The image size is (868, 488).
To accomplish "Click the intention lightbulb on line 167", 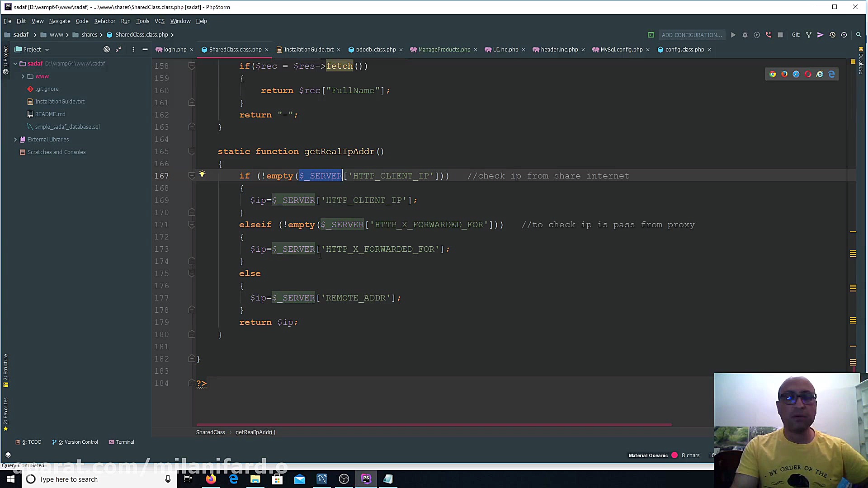I will point(202,174).
